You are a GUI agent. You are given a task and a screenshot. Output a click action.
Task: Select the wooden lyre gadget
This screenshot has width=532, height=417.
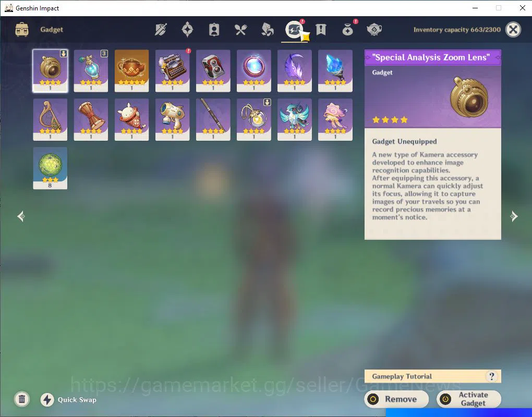point(50,119)
